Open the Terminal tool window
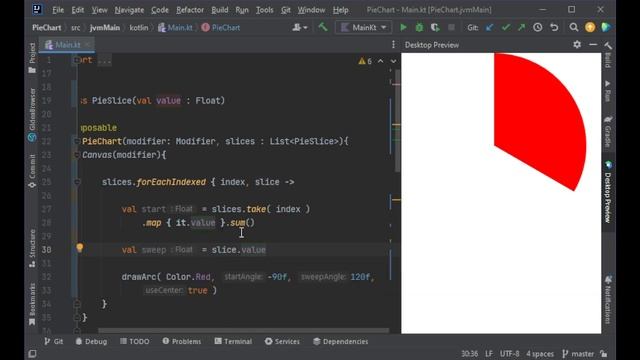The image size is (640, 360). pyautogui.click(x=233, y=341)
